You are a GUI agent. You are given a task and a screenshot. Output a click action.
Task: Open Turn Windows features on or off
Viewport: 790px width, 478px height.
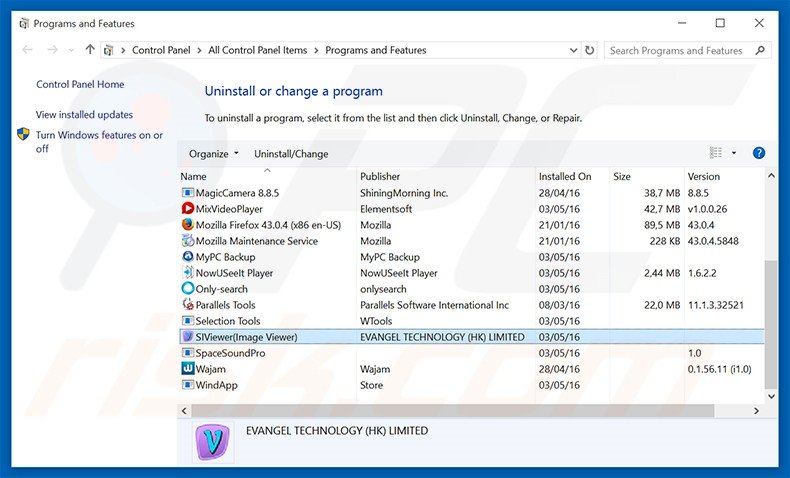(x=99, y=142)
